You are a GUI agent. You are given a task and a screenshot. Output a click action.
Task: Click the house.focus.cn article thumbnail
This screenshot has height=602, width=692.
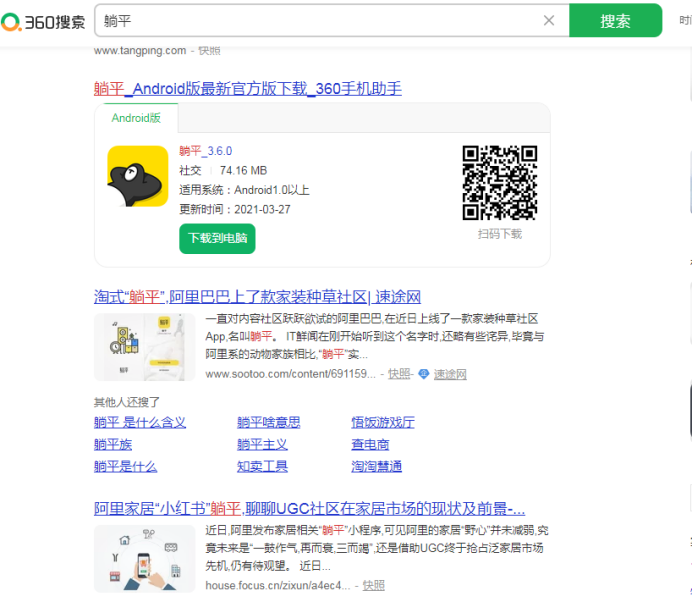(x=145, y=558)
